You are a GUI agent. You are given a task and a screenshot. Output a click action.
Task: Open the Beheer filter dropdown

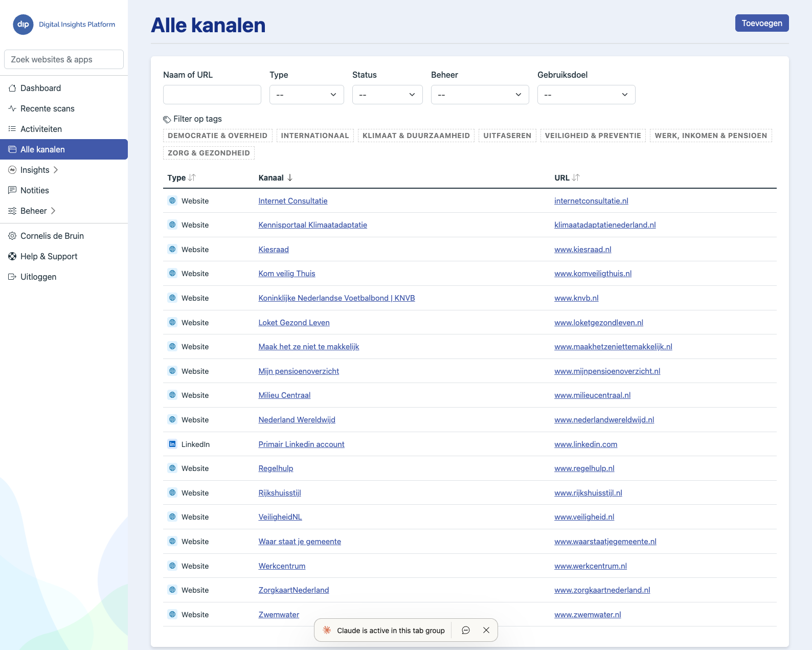point(480,95)
